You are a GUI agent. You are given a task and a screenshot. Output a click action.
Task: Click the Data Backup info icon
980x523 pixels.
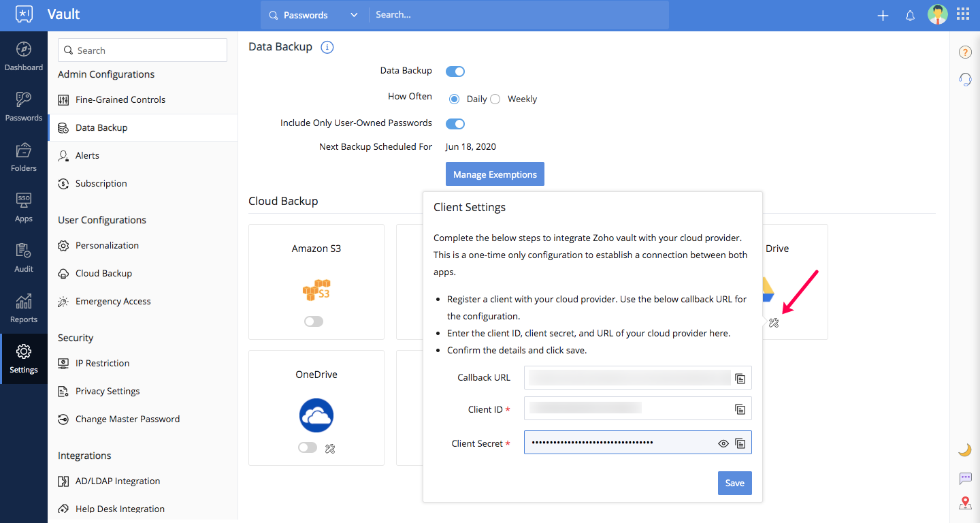[x=327, y=47]
